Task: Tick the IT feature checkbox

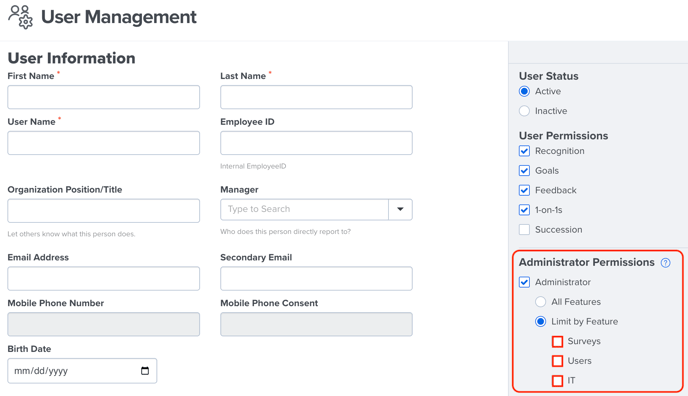Action: (x=557, y=381)
